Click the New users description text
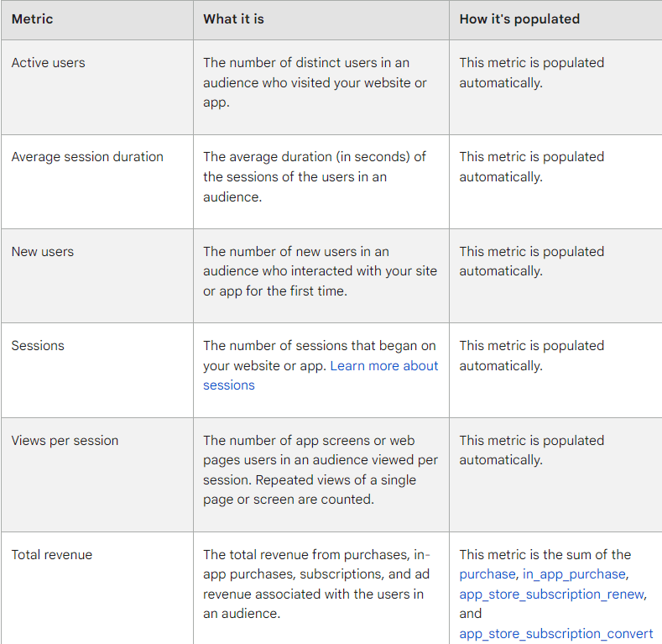This screenshot has width=662, height=644. (x=319, y=271)
